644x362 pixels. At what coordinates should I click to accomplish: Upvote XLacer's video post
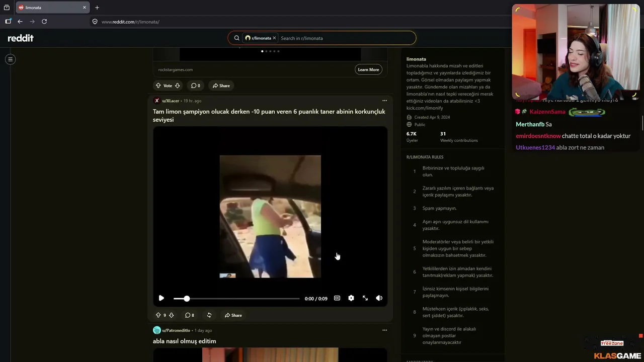tap(158, 315)
